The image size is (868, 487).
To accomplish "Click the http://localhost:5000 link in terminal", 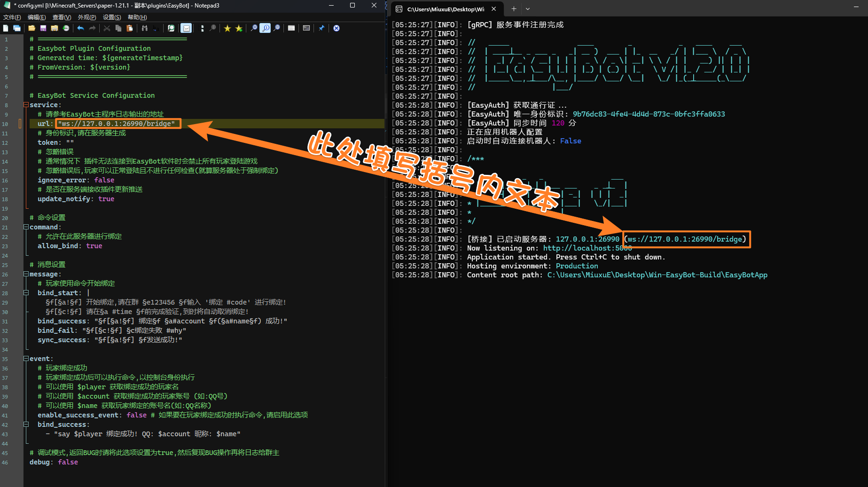I will tap(587, 248).
